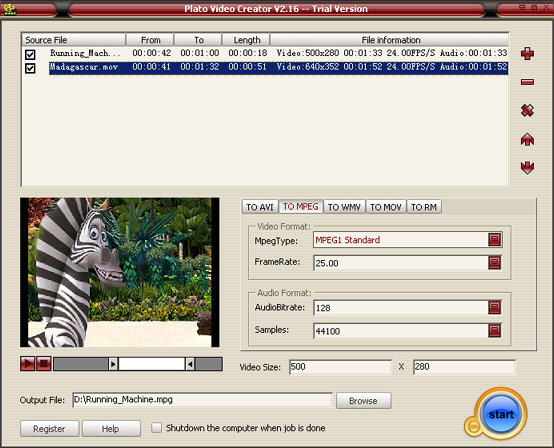
Task: Add a file with the red plus icon
Action: pos(527,54)
